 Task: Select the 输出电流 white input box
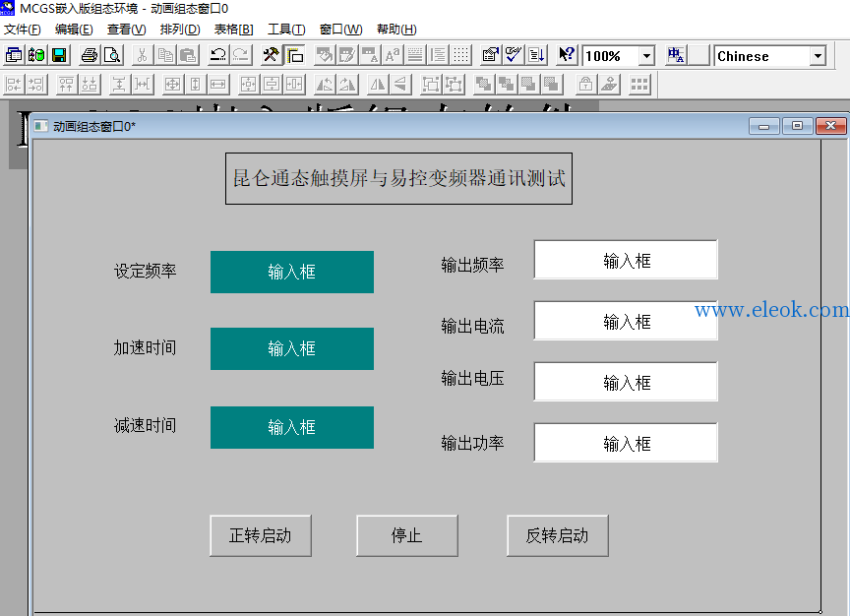[626, 321]
